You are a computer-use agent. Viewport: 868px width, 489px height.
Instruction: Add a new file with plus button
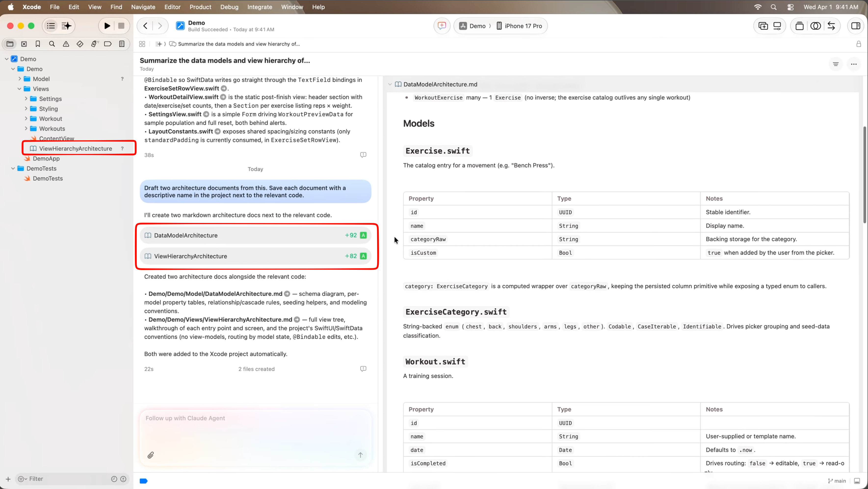pyautogui.click(x=8, y=479)
